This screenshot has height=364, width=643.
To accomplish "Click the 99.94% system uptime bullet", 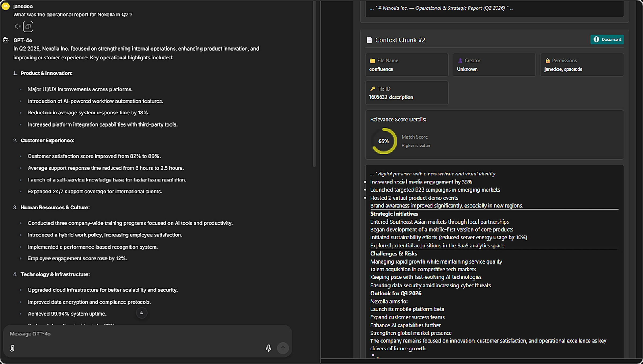I will pyautogui.click(x=67, y=314).
